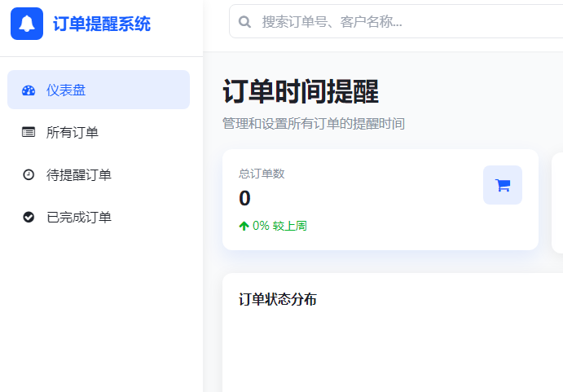Click the 0% 较上周 trend text
This screenshot has height=392, width=563.
pos(279,226)
